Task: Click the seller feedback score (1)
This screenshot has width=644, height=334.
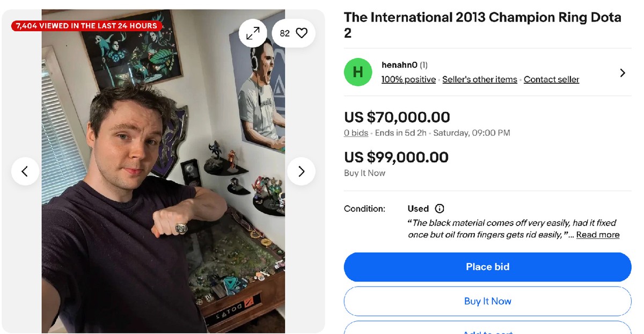Action: pyautogui.click(x=423, y=65)
